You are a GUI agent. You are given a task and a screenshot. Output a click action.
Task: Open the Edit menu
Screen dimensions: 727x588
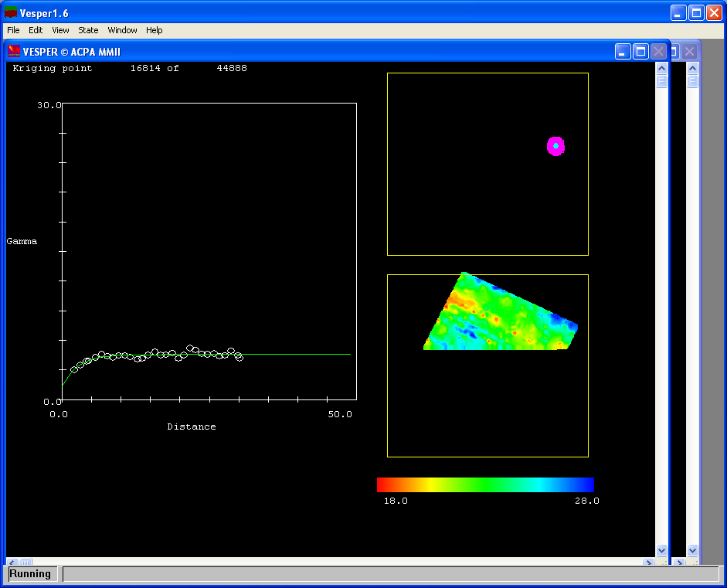point(36,30)
